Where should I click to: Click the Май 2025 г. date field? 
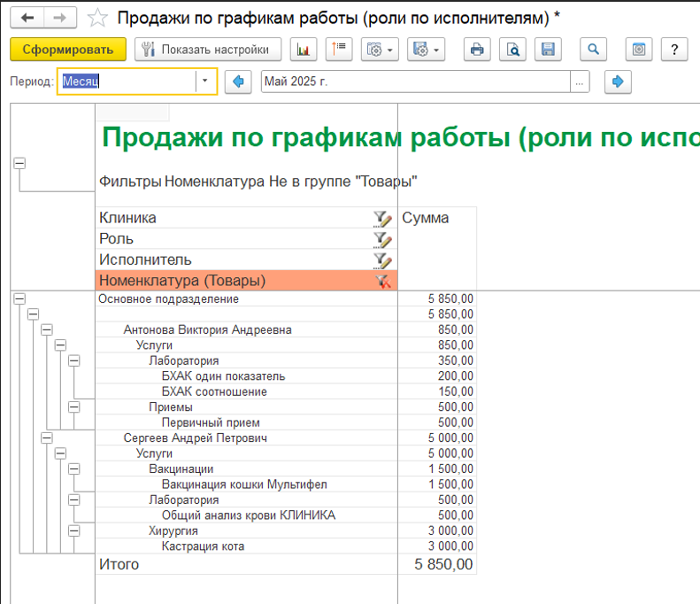pos(416,81)
